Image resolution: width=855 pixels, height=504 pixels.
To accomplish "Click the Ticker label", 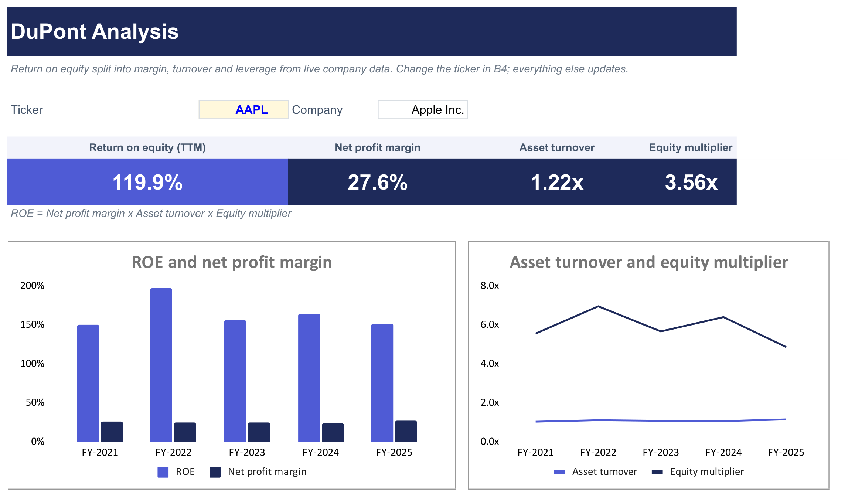I will pos(27,110).
